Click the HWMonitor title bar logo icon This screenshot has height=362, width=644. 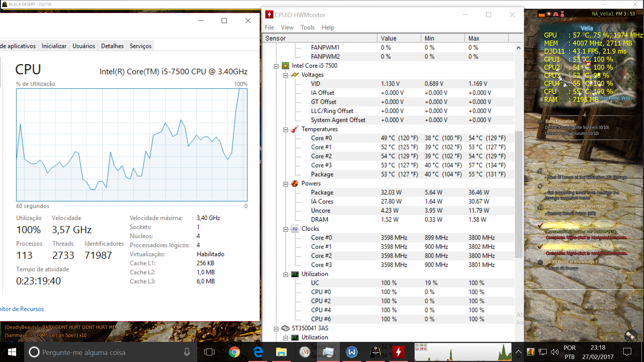[269, 14]
